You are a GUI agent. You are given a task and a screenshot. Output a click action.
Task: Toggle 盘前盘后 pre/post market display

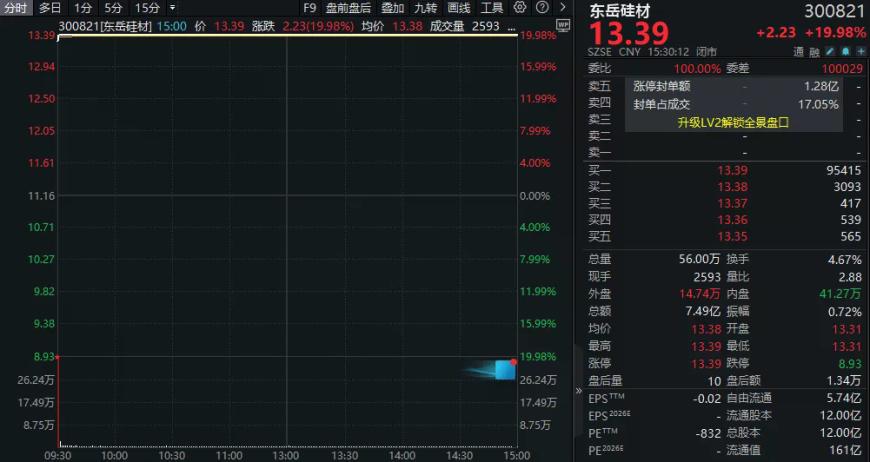348,7
